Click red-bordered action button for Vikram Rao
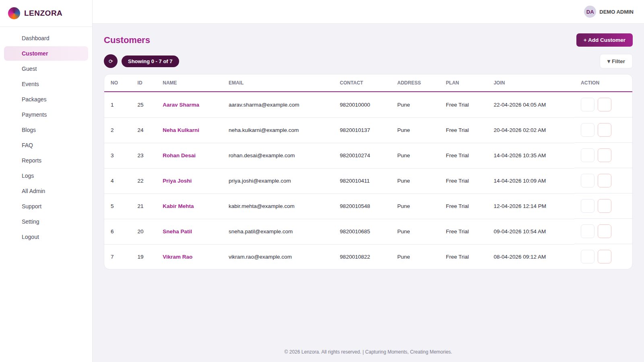Image resolution: width=644 pixels, height=362 pixels. coord(605,257)
